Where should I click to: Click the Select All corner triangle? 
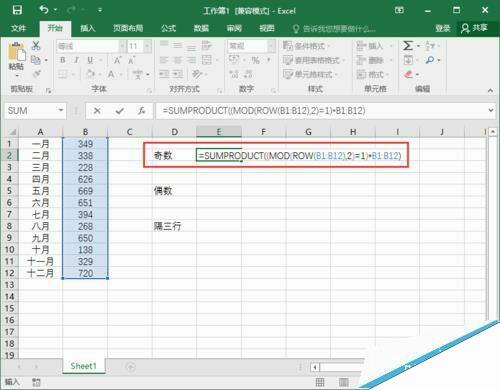tap(12, 132)
